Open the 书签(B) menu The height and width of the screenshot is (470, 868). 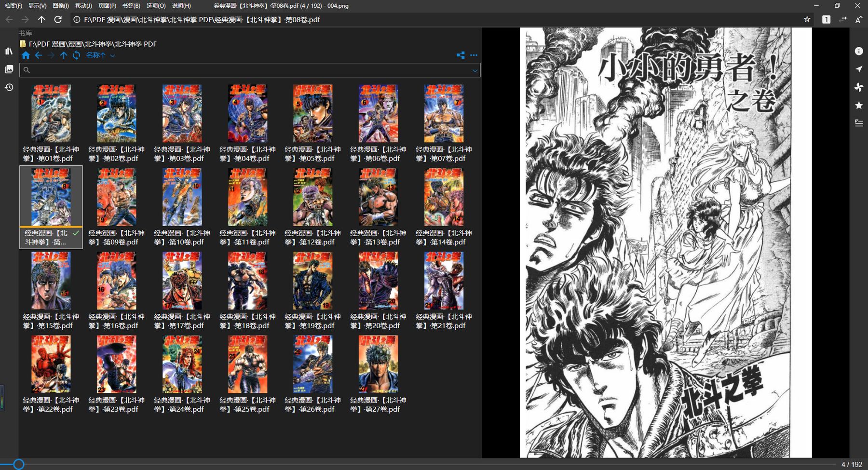pos(131,6)
